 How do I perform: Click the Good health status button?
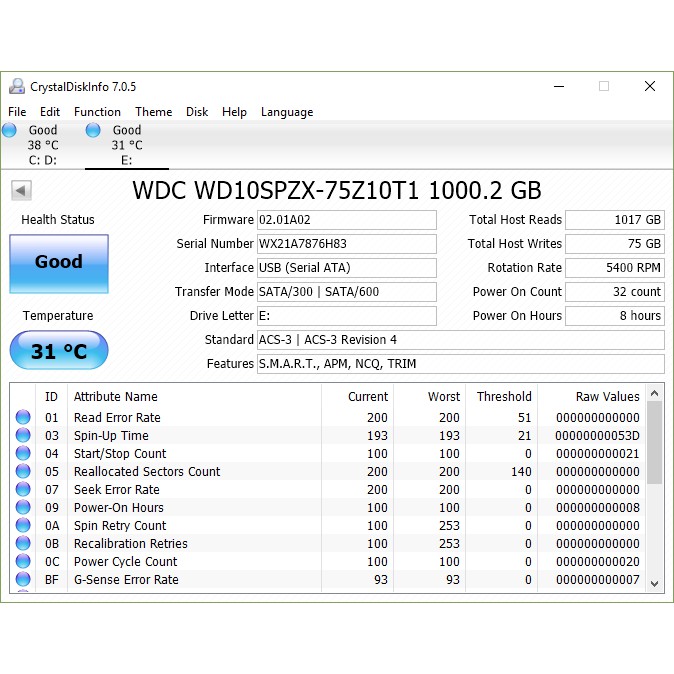(59, 263)
